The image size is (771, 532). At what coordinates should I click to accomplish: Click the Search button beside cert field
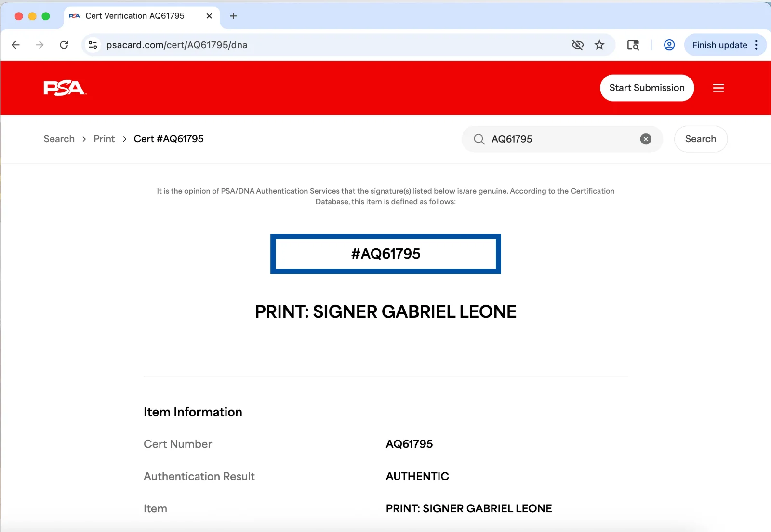point(701,139)
